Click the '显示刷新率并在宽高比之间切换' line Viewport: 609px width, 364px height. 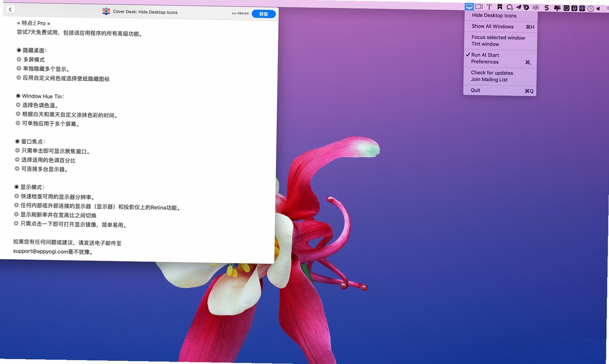coord(55,215)
